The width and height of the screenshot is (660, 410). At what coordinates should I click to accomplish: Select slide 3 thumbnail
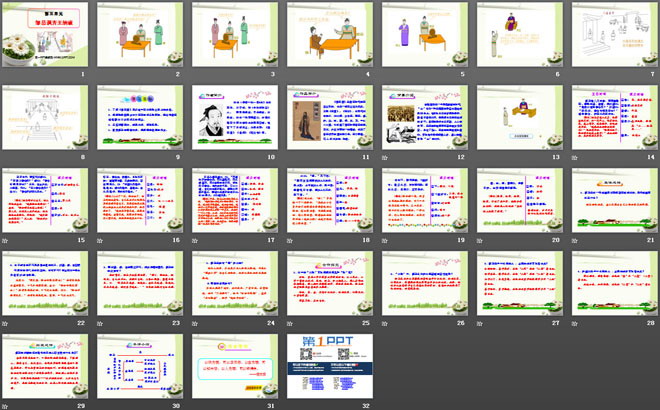(235, 34)
